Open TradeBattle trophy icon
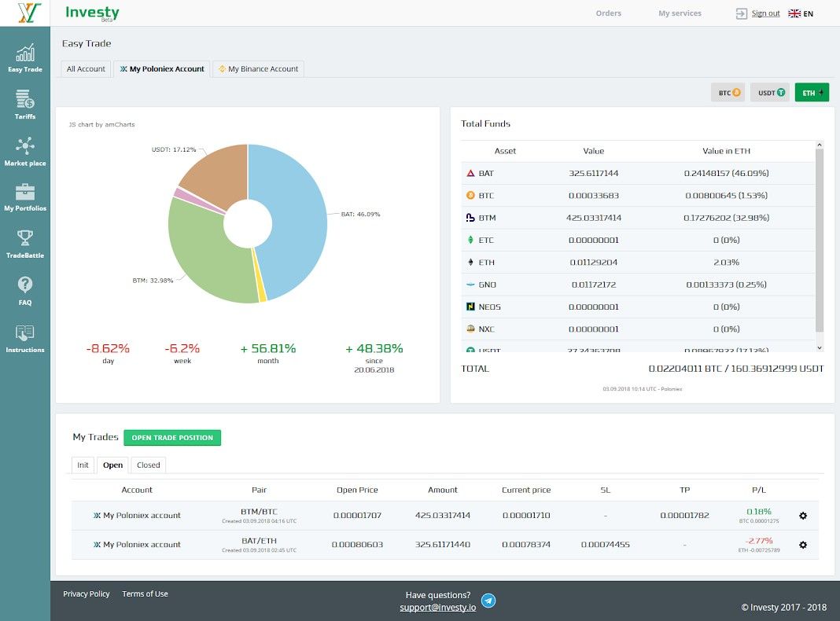This screenshot has height=621, width=840. point(25,238)
